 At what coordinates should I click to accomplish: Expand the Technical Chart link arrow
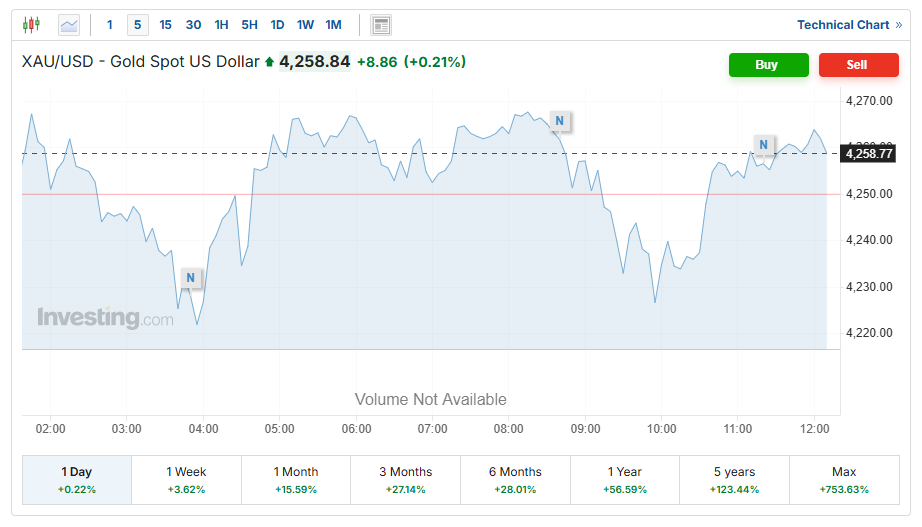point(898,25)
